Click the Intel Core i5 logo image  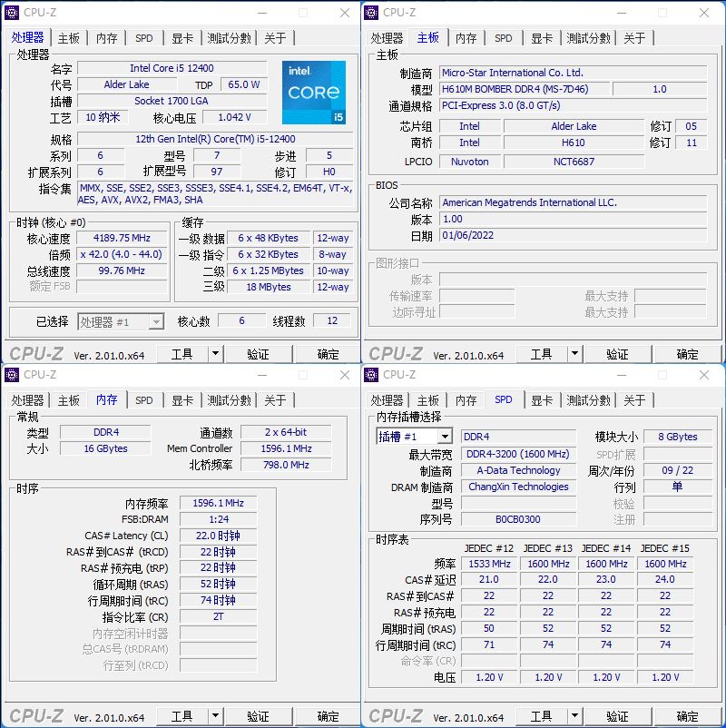click(313, 94)
